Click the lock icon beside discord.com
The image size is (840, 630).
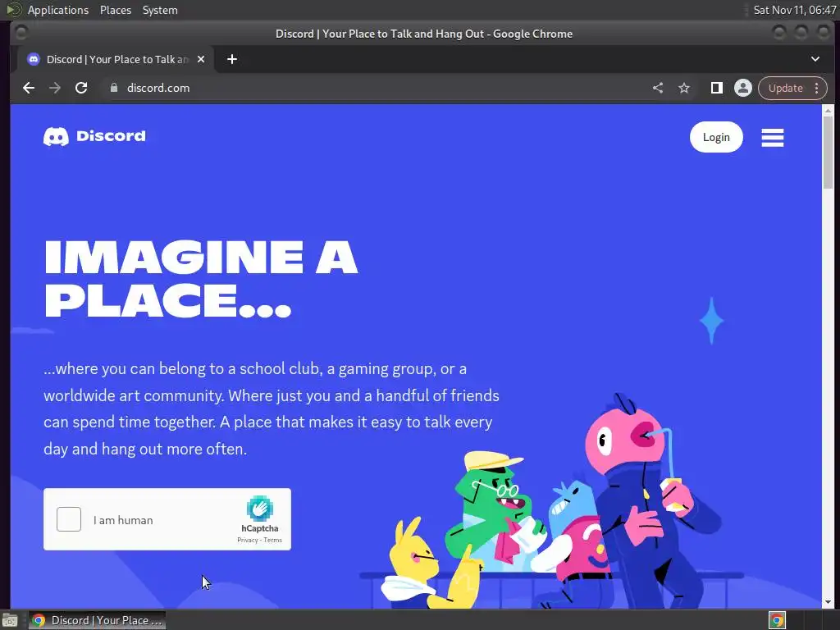(113, 88)
